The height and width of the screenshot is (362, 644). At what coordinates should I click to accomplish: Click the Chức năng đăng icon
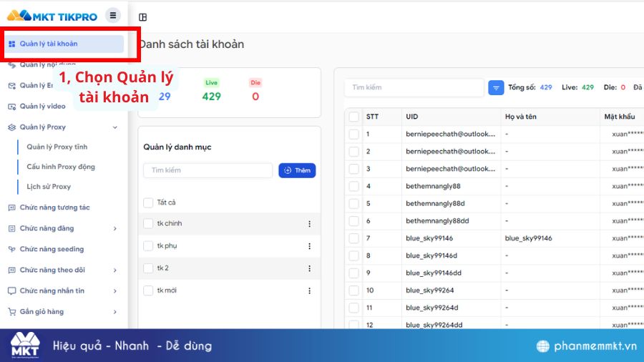coord(12,229)
